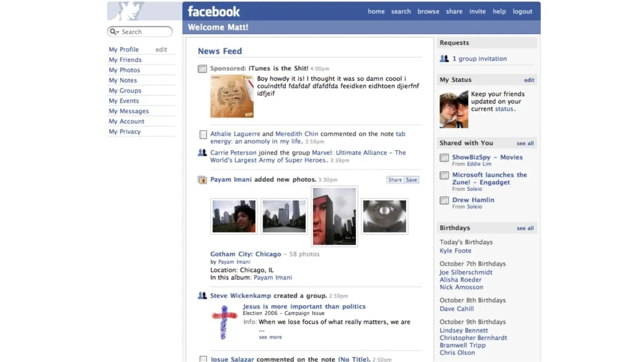Click your profile picture under My Status
The image size is (644, 362).
click(x=453, y=109)
